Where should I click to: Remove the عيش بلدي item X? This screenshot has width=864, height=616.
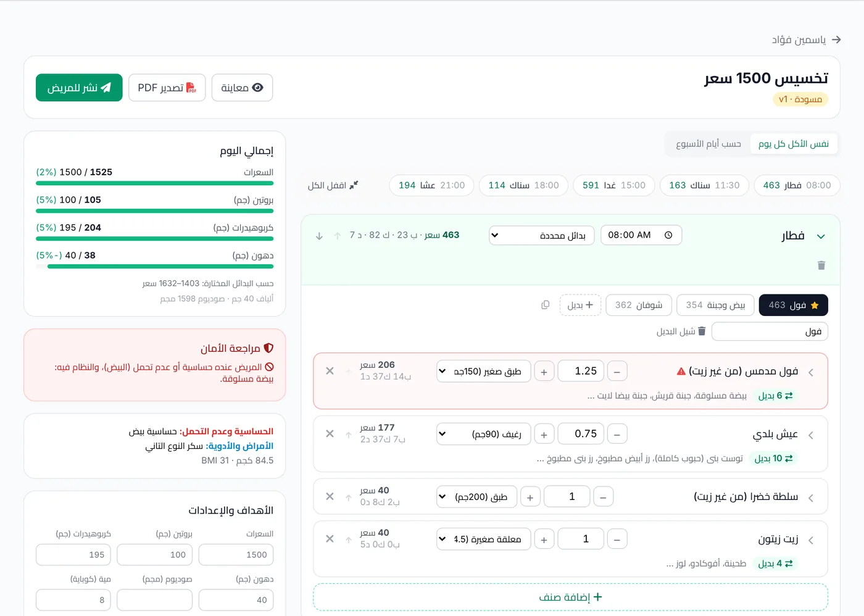(330, 434)
